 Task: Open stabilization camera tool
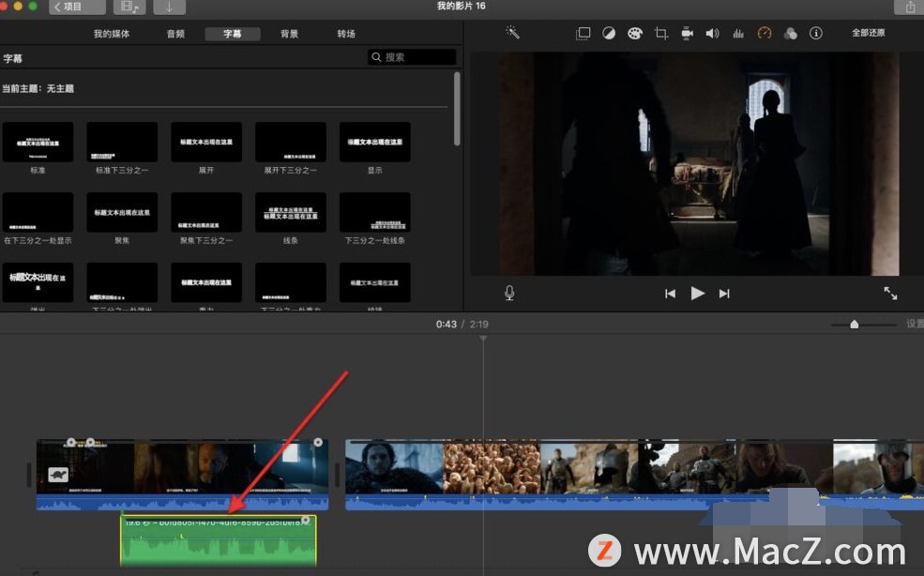(x=687, y=34)
